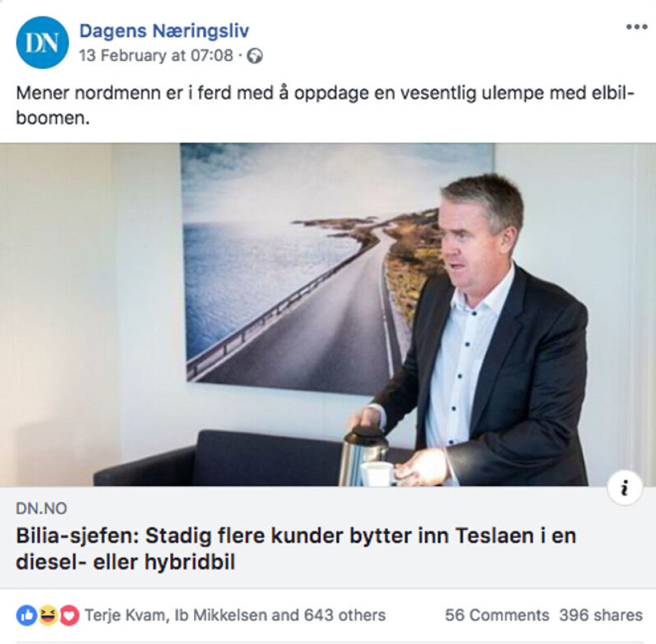The height and width of the screenshot is (644, 656).
Task: Show the 396 shares list
Action: click(601, 615)
